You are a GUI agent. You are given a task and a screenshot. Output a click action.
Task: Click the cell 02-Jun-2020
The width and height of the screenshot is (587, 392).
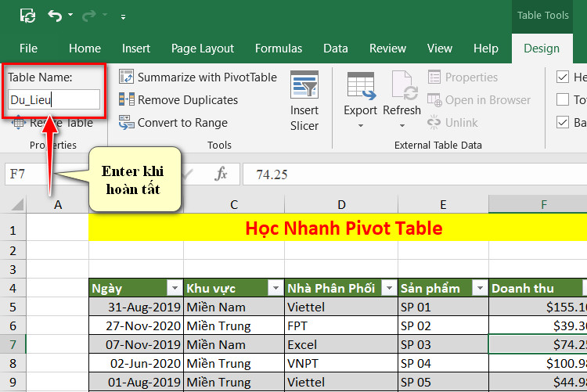pos(136,363)
